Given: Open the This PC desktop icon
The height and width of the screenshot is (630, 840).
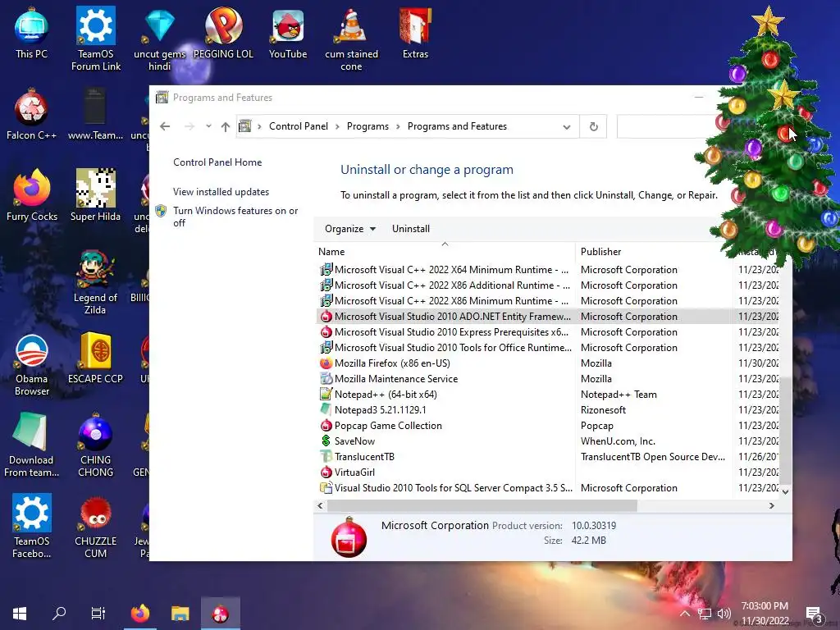Looking at the screenshot, I should coord(32,33).
